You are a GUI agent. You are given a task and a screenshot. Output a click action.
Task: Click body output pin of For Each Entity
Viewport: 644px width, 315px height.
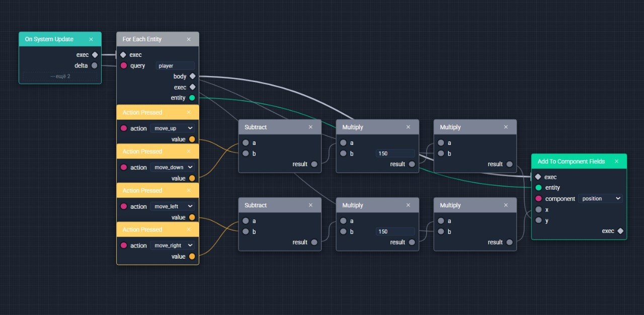(x=192, y=76)
